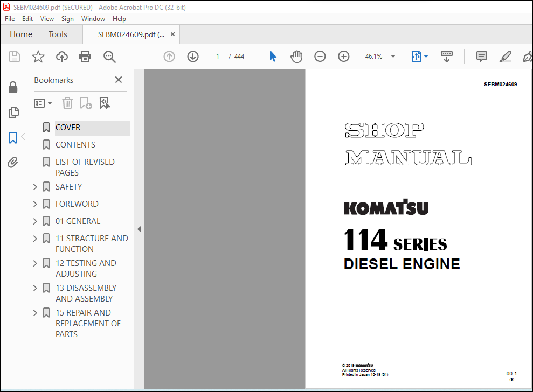Jump to COVER bookmark
The width and height of the screenshot is (533, 392).
(68, 128)
